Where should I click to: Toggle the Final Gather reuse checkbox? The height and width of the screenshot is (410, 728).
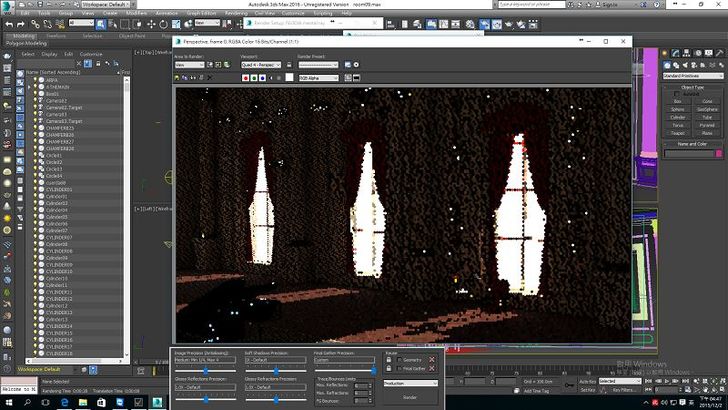[x=398, y=369]
